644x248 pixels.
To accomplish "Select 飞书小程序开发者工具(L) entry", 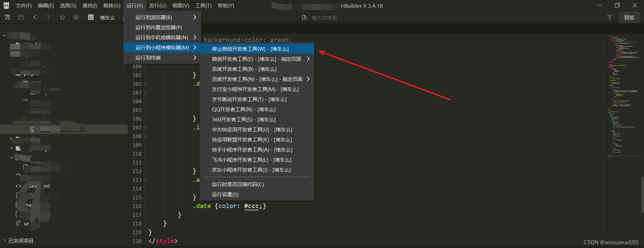I will pos(257,160).
